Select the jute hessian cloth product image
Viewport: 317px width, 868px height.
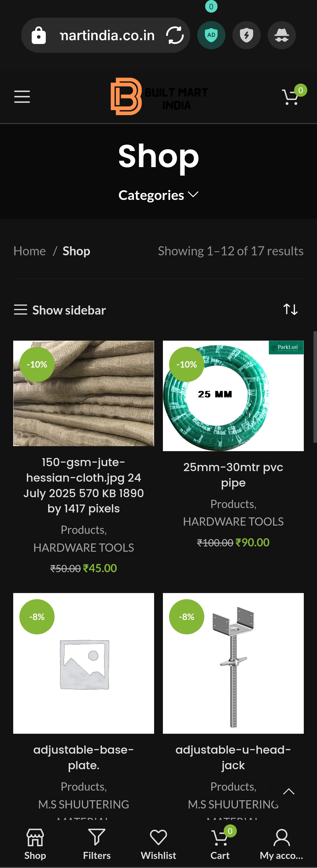tap(84, 393)
